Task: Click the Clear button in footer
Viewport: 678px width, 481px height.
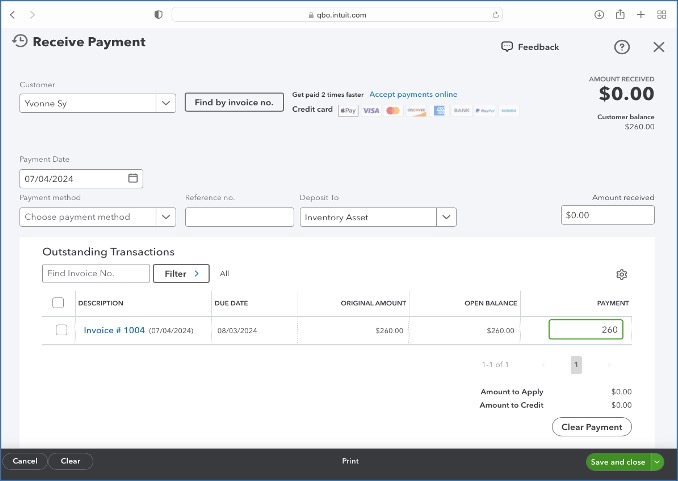Action: 70,461
